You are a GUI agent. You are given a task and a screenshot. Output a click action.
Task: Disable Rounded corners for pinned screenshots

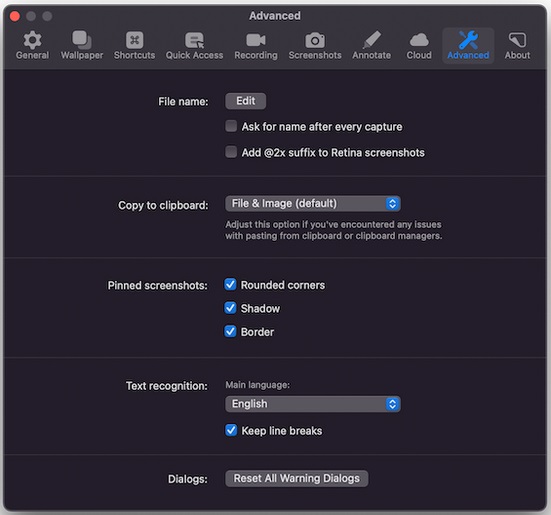(230, 285)
